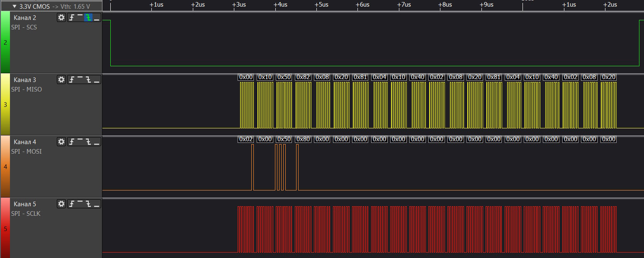The height and width of the screenshot is (258, 644).
Task: Edit the Канал 3 channel name
Action: [25, 80]
